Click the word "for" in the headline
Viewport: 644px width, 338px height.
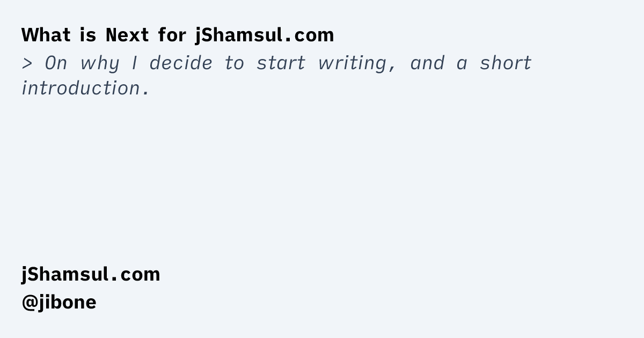click(x=172, y=35)
